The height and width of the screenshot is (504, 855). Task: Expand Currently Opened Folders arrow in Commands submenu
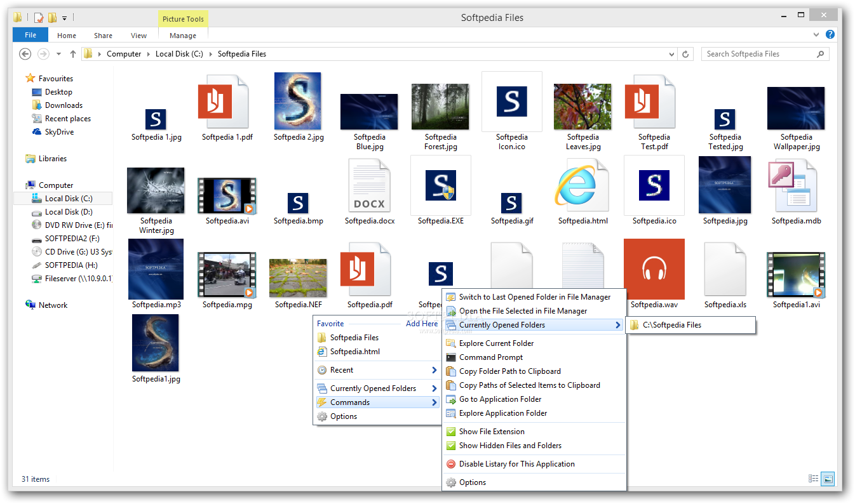pos(617,325)
